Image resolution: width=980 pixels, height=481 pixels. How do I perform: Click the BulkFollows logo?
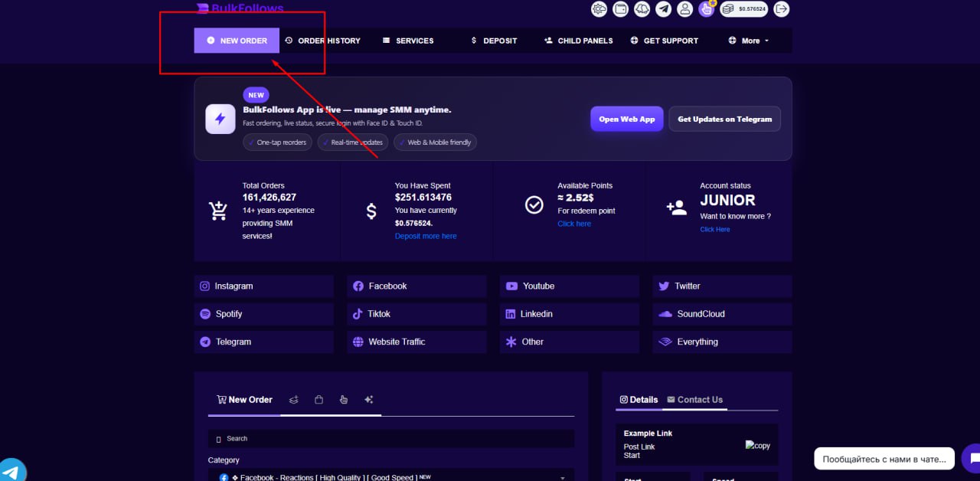(x=240, y=8)
